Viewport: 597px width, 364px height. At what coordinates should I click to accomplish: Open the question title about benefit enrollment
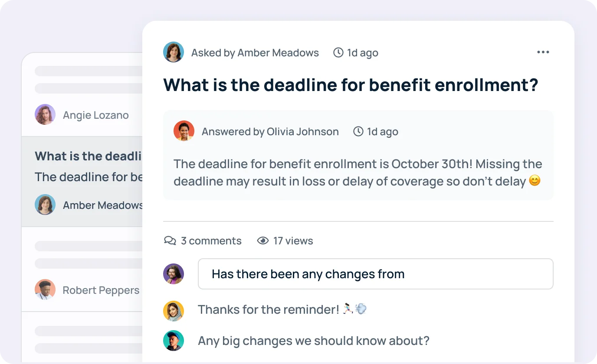(x=350, y=85)
